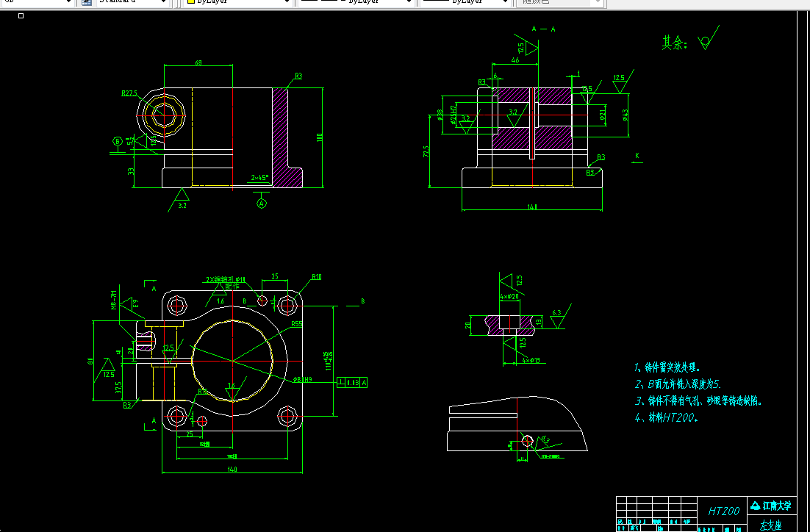Open the yellow ByLayer color dropdown
This screenshot has width=810, height=532.
point(239,2)
